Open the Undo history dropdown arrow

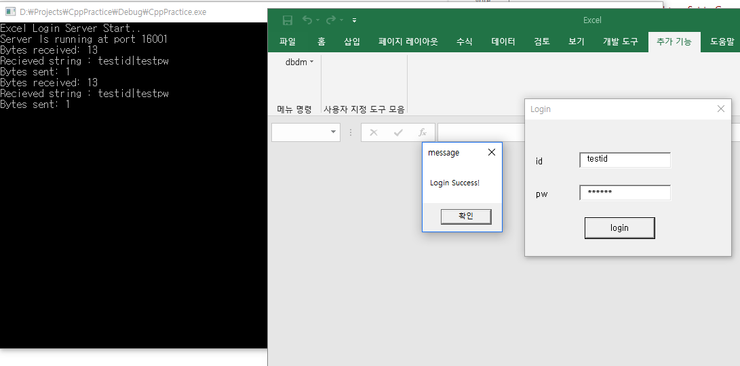click(x=318, y=20)
